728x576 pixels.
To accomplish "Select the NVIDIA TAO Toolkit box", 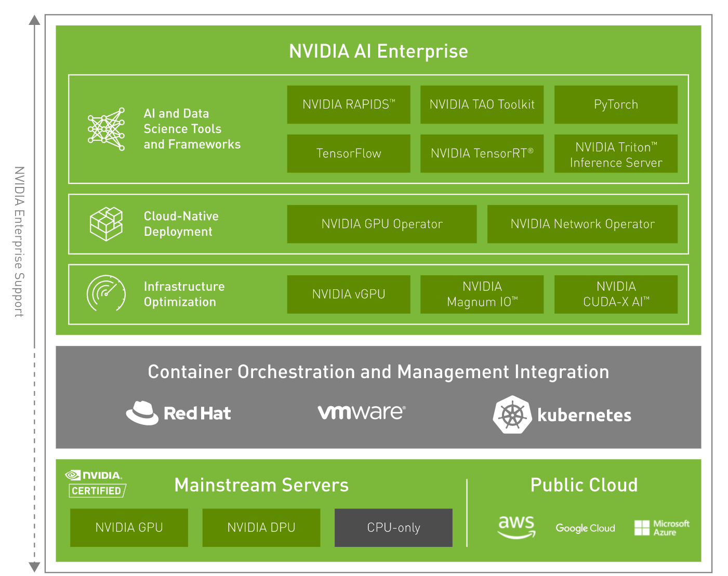I will [482, 104].
